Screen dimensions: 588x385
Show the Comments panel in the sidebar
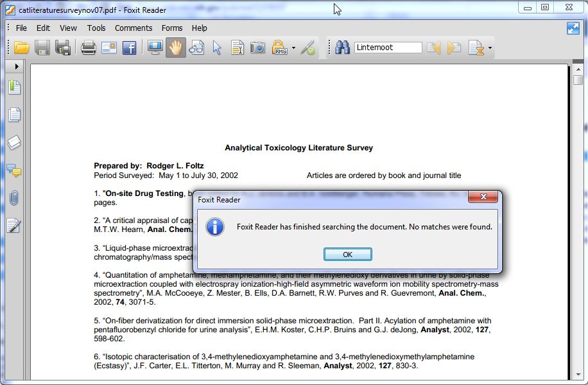(x=14, y=170)
